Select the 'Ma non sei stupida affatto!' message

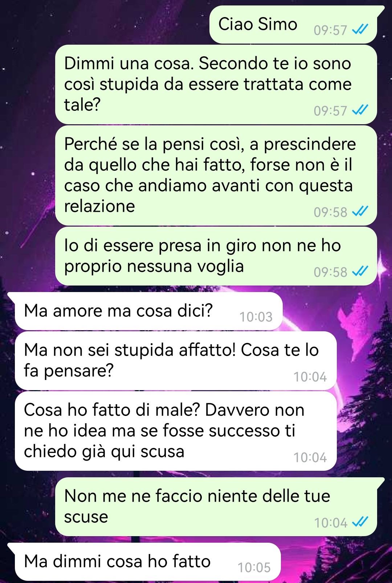coord(176,361)
